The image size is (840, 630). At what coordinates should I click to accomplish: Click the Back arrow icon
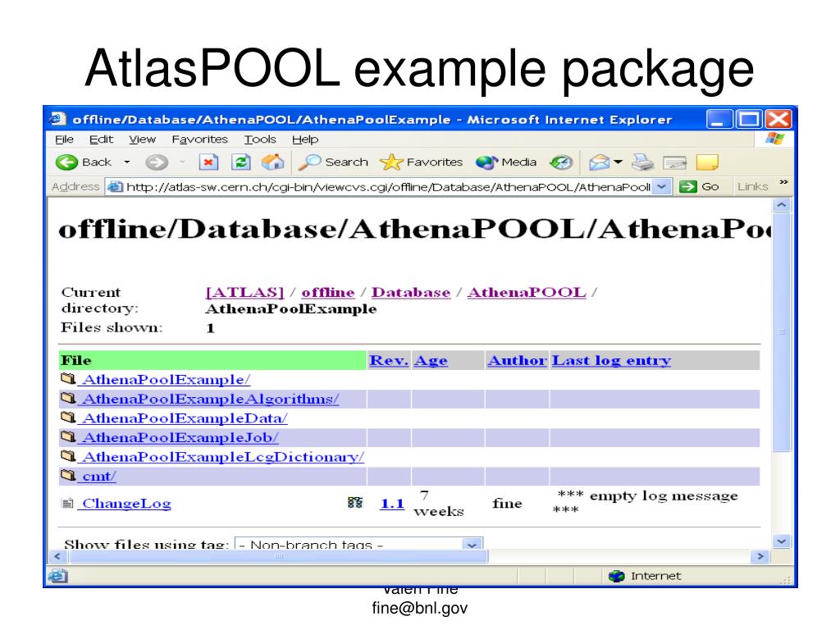click(66, 162)
